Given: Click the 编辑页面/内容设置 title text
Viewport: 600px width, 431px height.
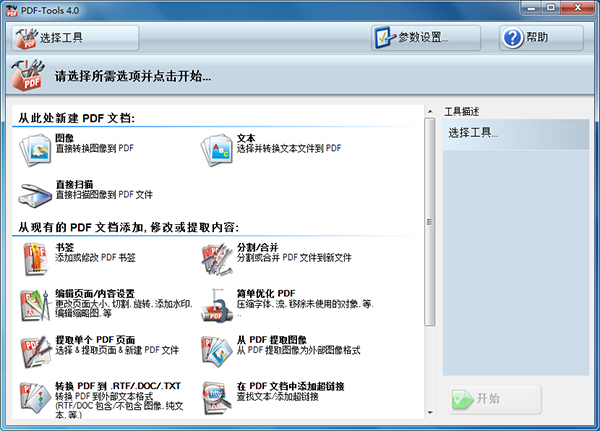Looking at the screenshot, I should pyautogui.click(x=95, y=294).
